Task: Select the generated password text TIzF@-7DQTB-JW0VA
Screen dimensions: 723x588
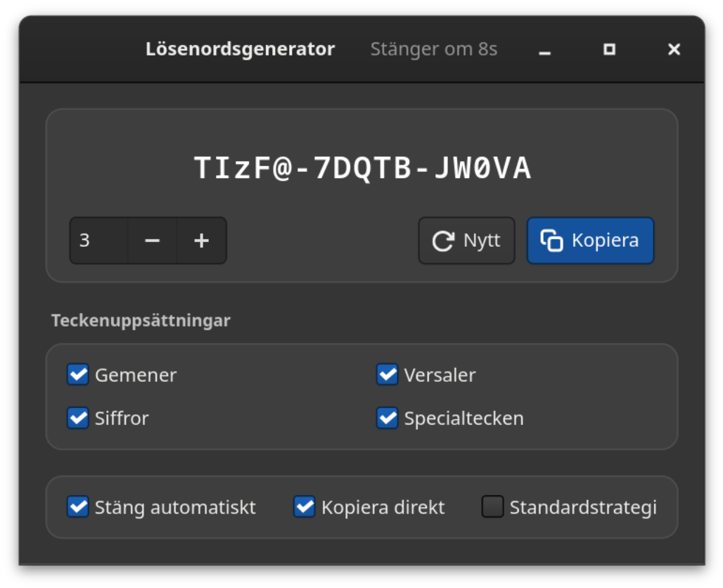Action: (x=362, y=167)
